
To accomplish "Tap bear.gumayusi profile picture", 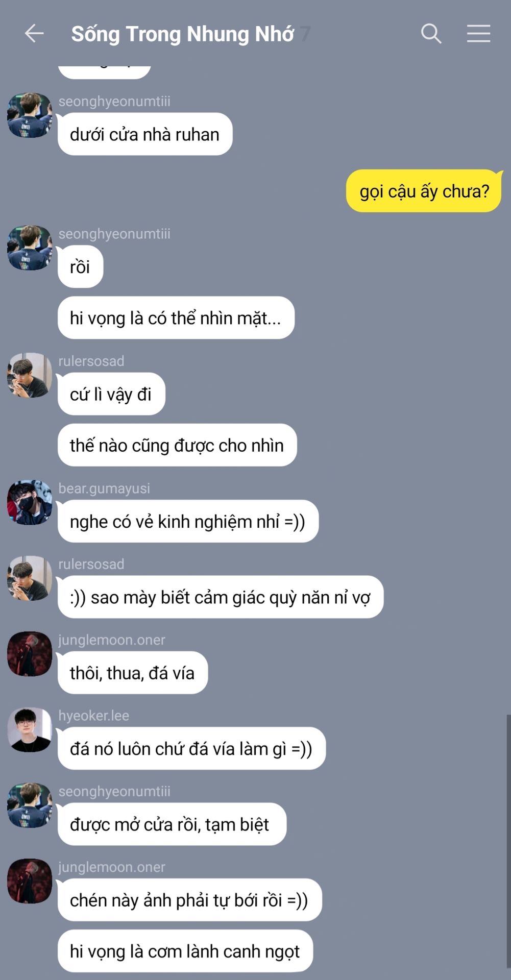I will pos(30,502).
